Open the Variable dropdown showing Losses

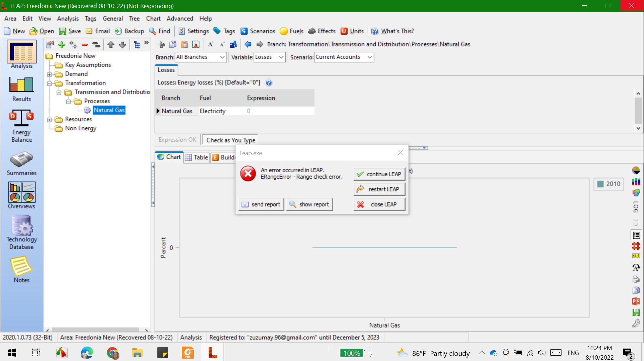[x=270, y=57]
